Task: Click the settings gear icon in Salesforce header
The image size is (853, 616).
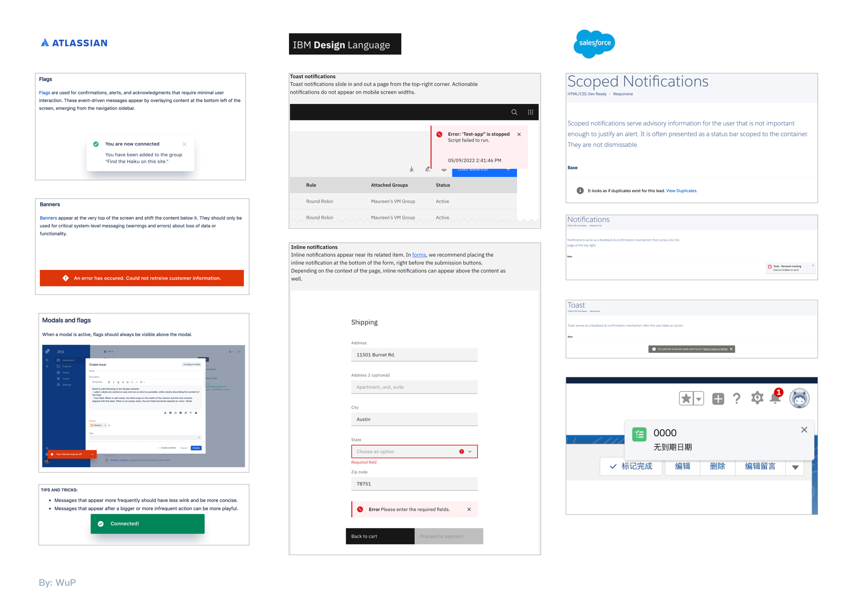Action: [756, 398]
